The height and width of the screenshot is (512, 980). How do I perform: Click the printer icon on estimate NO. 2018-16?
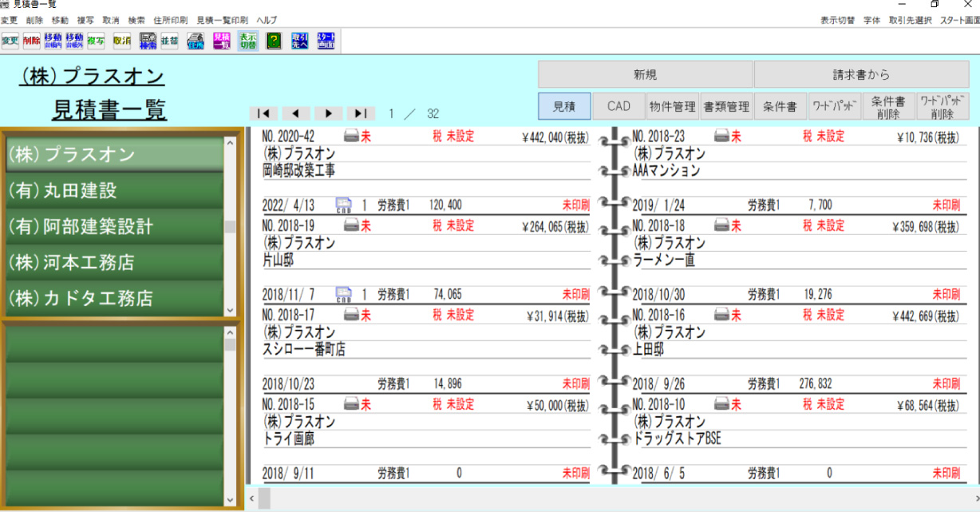(x=722, y=316)
